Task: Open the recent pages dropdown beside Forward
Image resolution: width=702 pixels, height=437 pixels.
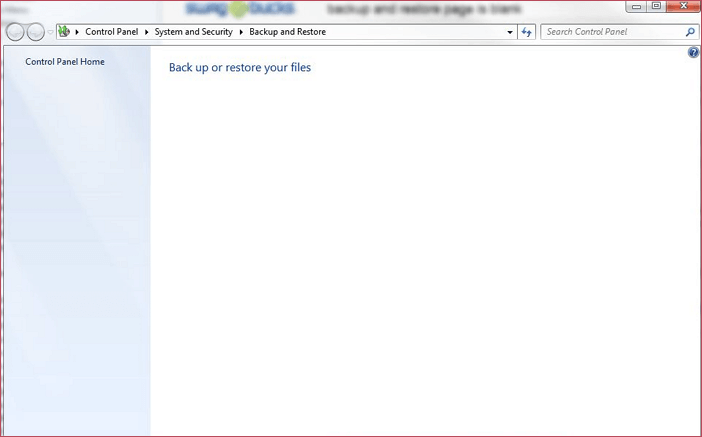Action: point(50,32)
